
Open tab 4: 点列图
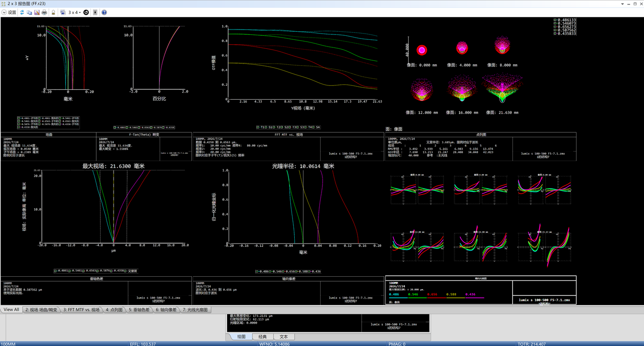click(x=114, y=309)
